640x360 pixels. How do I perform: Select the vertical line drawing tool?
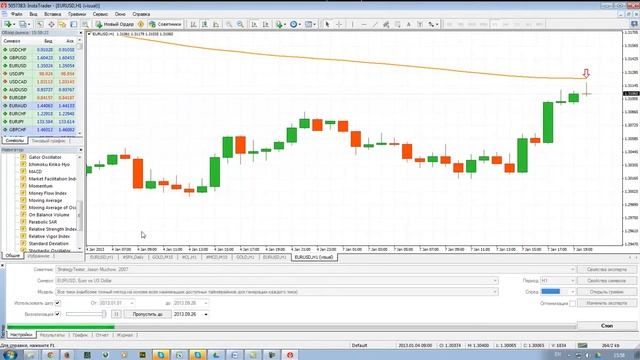353,24
